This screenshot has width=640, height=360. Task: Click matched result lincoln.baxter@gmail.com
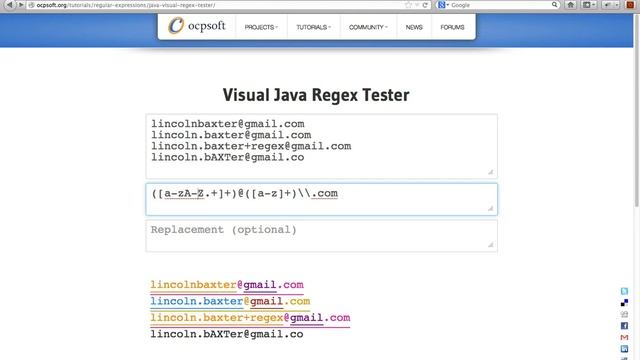pyautogui.click(x=230, y=301)
